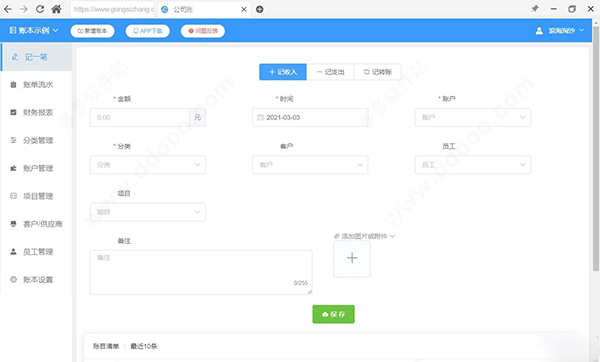Expand the 员工 employee dropdown
Viewport: 600px width, 362px height.
click(x=473, y=165)
